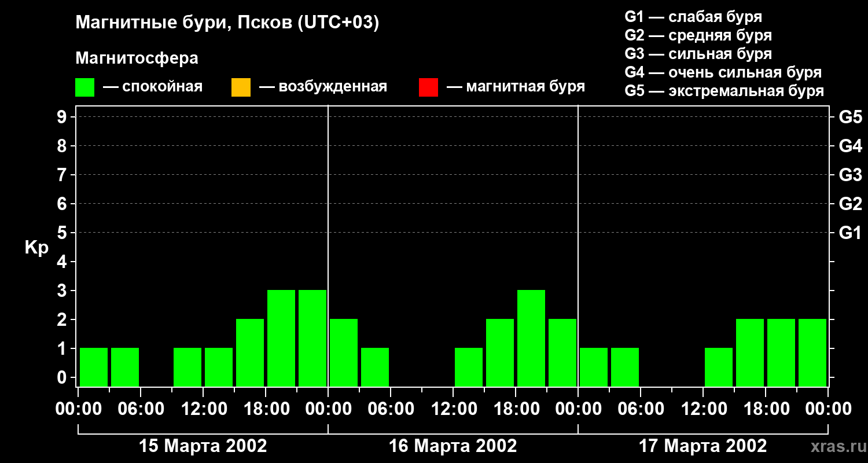Click the bar starting 00:00 on 17 Марта
This screenshot has height=463, width=868.
point(594,367)
